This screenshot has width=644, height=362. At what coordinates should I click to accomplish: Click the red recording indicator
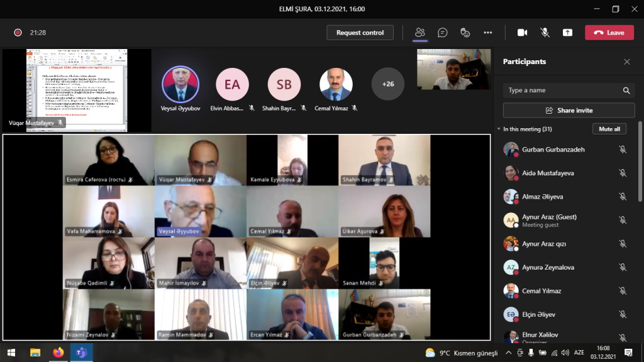tap(18, 33)
